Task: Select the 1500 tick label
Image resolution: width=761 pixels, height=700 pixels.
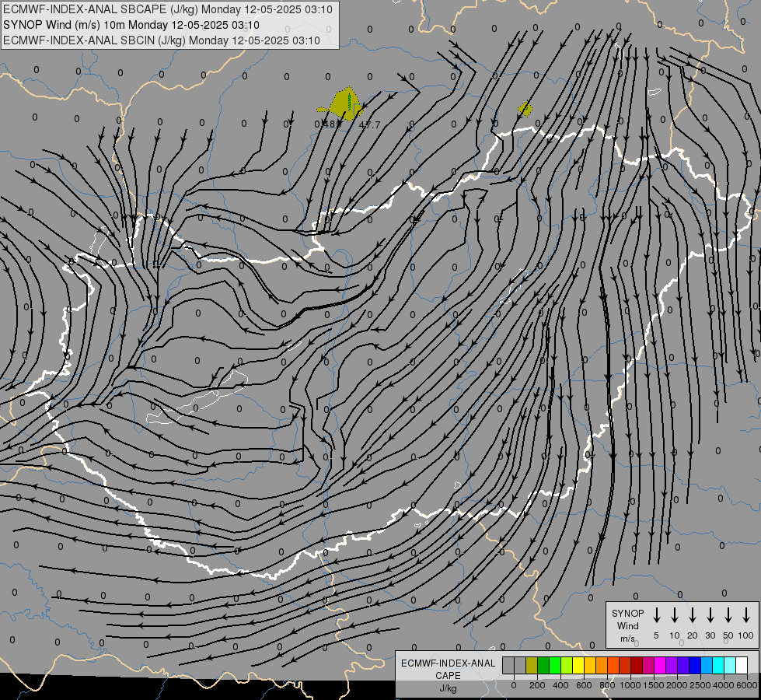Action: pyautogui.click(x=654, y=685)
